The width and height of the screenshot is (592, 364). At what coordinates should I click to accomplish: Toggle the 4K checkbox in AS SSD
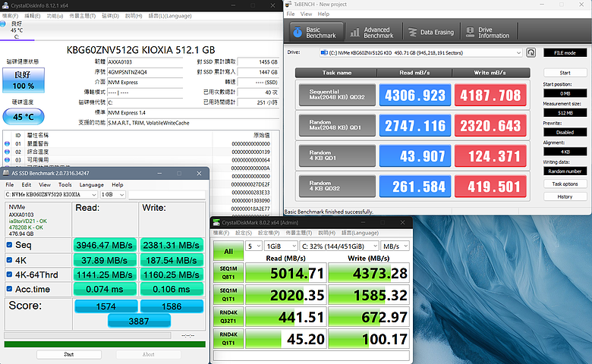[9, 260]
